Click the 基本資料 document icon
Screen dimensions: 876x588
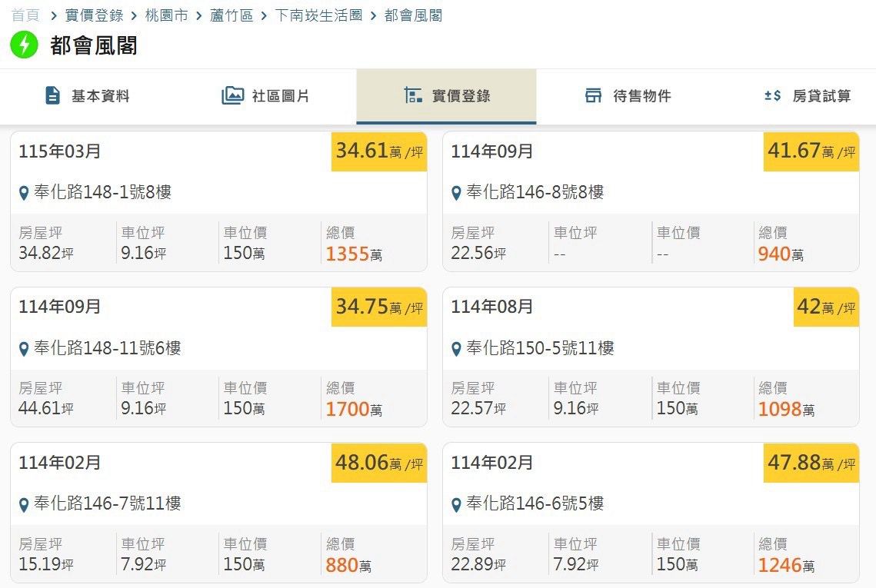click(x=52, y=95)
